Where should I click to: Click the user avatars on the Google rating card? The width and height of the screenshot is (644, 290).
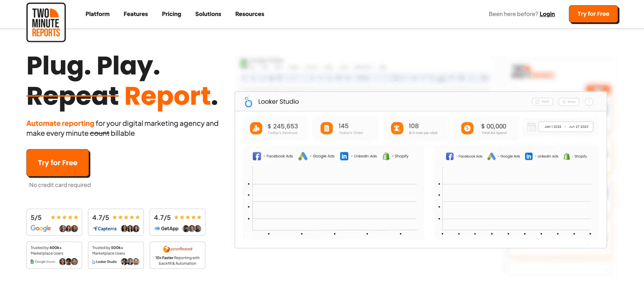click(x=68, y=229)
